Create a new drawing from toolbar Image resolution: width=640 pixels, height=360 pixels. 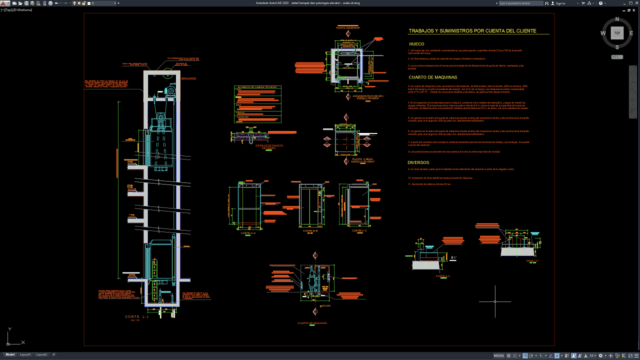pos(14,3)
